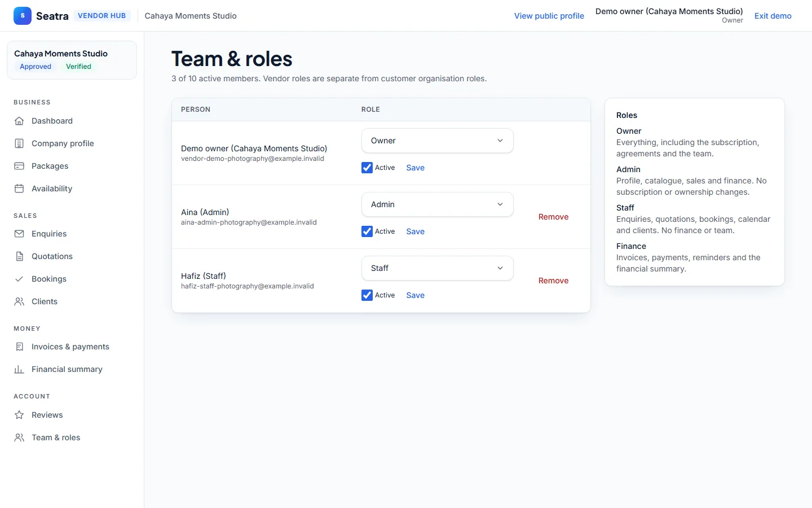Open Enquiries from the sidebar

point(72,234)
